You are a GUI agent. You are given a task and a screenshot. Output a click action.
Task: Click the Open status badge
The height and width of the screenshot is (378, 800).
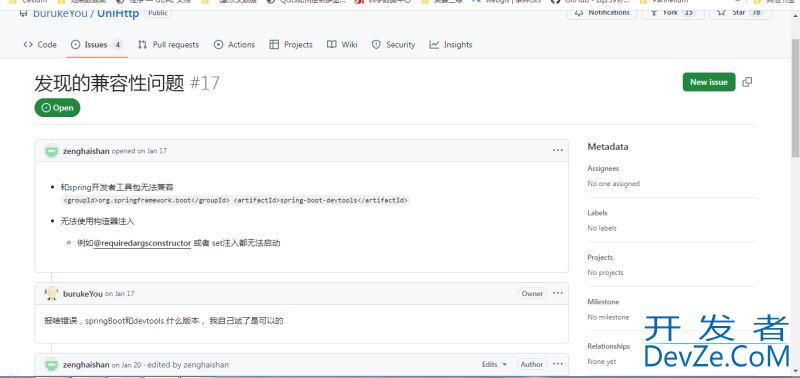click(x=57, y=108)
